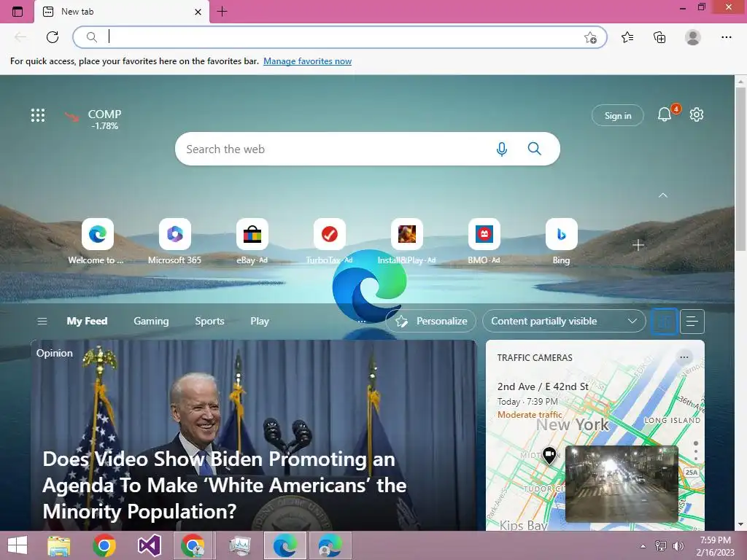
Task: Click the address bar input
Action: pyautogui.click(x=339, y=36)
